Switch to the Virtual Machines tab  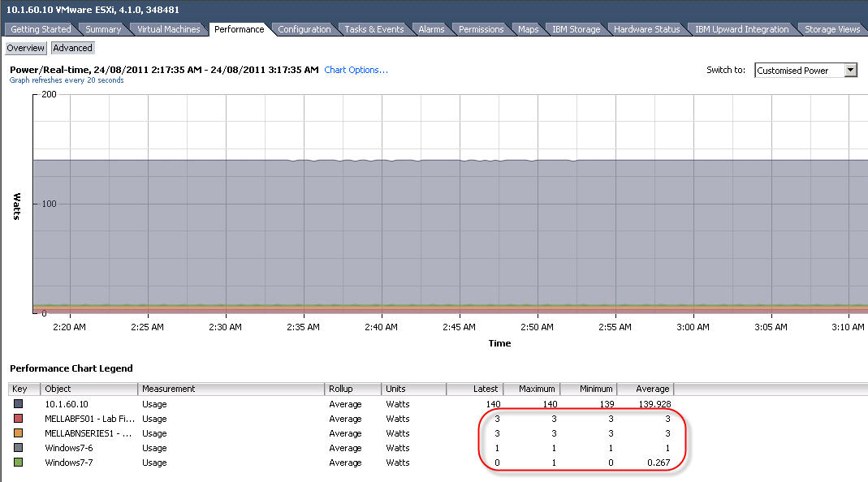click(x=168, y=29)
